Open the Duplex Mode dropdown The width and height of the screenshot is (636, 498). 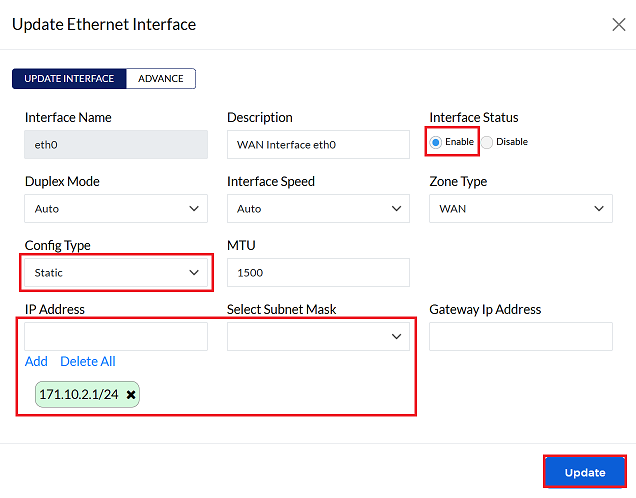(116, 208)
